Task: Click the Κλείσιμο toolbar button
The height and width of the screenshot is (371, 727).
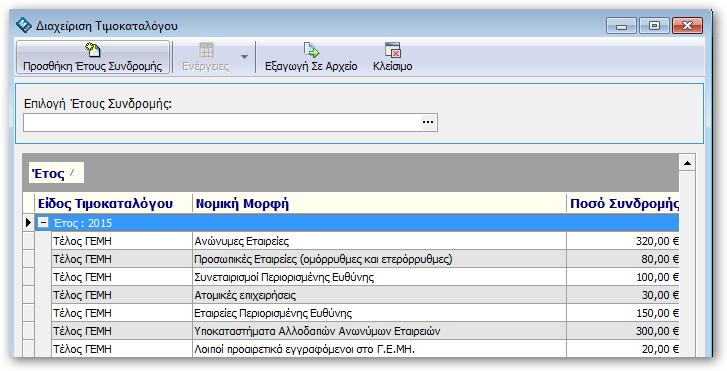Action: point(392,57)
